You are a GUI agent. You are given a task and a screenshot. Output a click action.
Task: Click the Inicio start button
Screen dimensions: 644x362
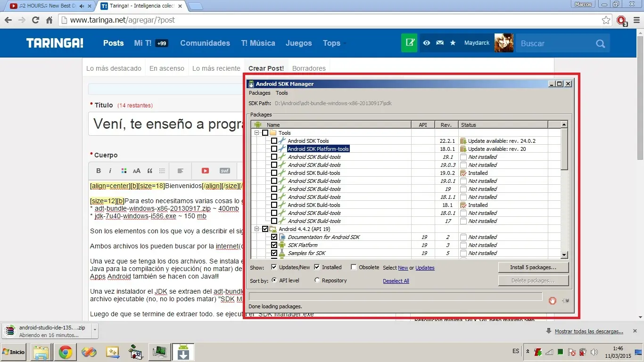pos(14,352)
